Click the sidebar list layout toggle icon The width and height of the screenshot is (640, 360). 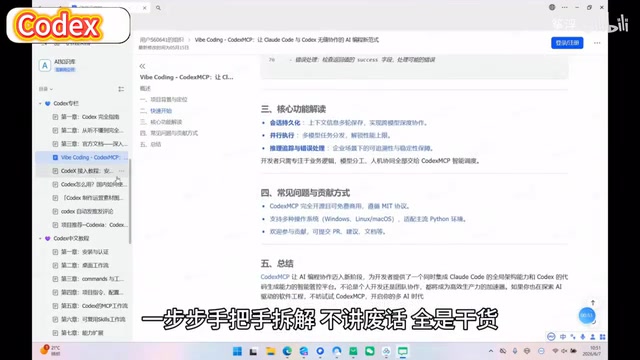(121, 89)
